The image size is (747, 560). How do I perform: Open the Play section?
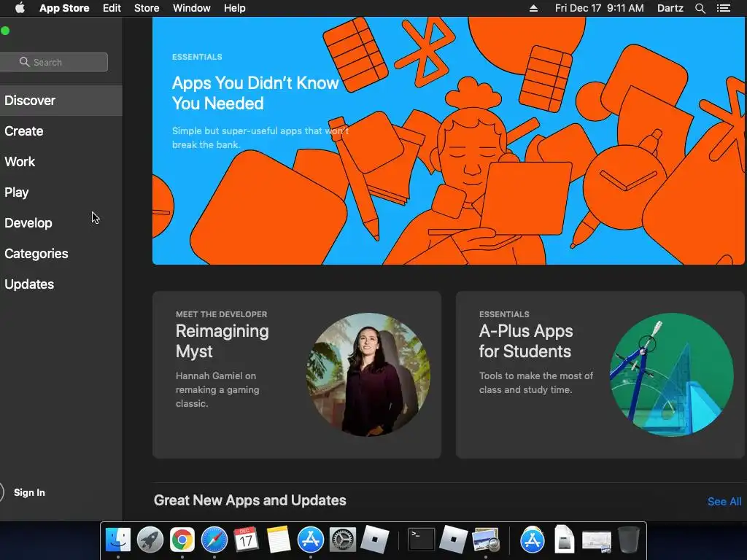pyautogui.click(x=61, y=192)
